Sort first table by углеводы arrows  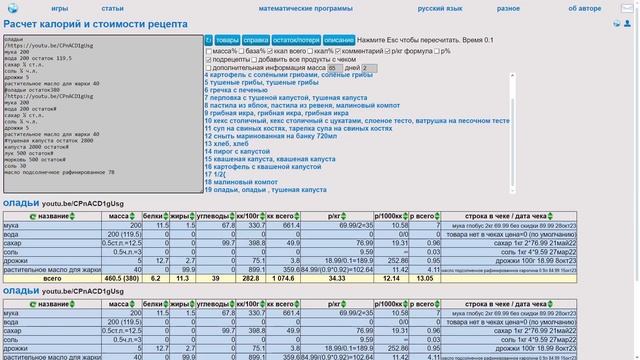(x=232, y=216)
